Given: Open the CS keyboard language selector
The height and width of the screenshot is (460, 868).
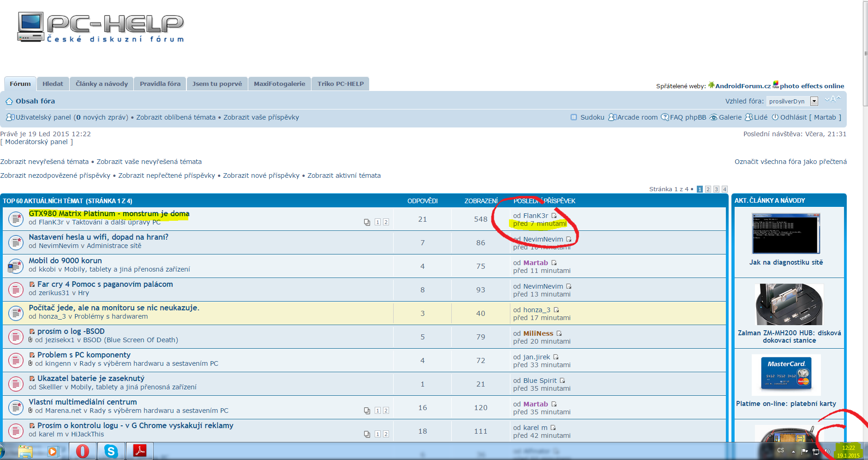Looking at the screenshot, I should [x=780, y=451].
